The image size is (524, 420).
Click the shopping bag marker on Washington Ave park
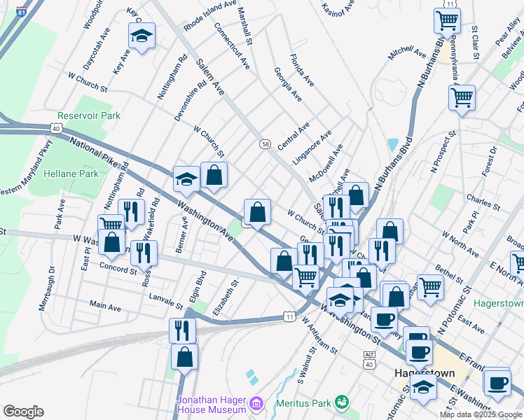pos(257,214)
